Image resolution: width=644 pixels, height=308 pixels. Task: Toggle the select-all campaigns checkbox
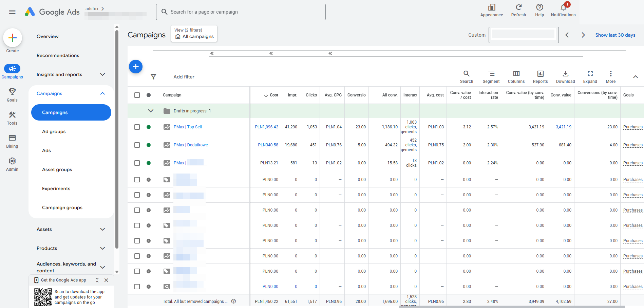137,95
